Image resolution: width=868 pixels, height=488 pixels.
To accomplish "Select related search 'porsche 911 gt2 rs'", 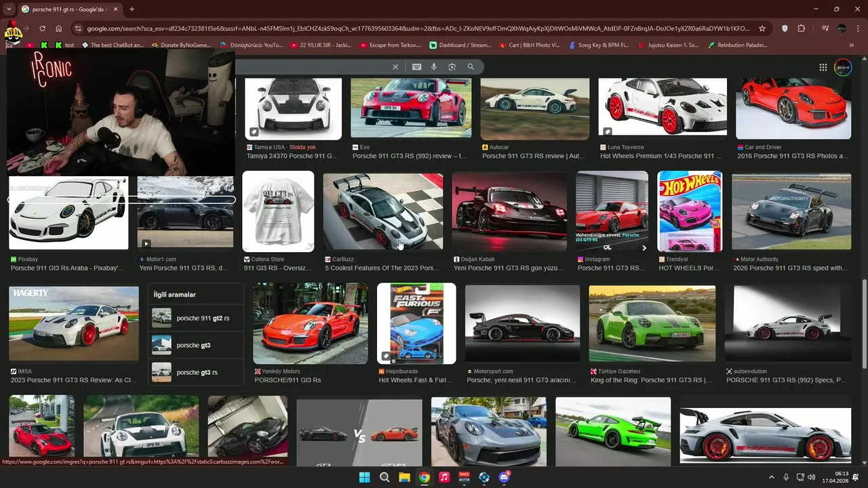I will coord(195,318).
